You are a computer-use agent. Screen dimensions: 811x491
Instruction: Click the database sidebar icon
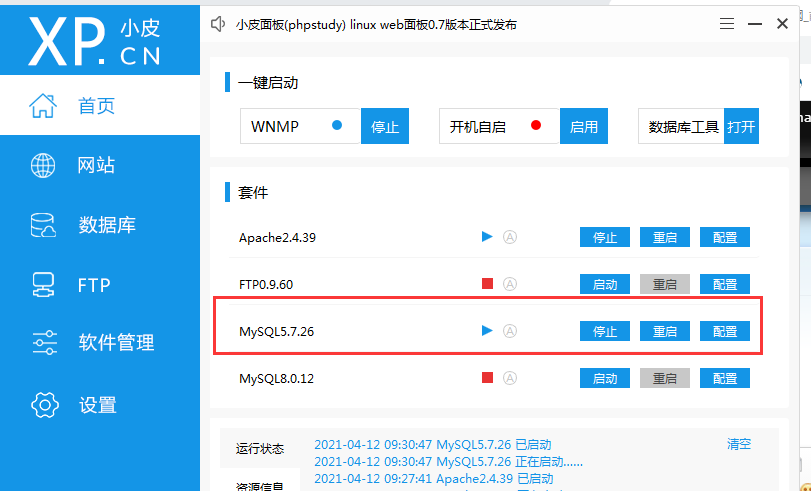pos(43,225)
